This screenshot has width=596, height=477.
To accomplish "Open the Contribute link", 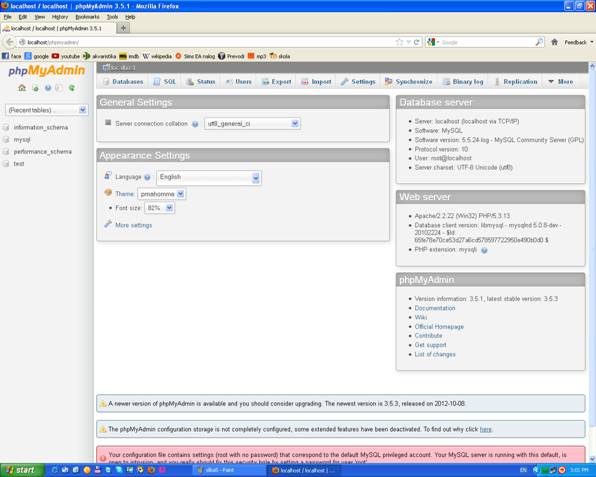I will 428,336.
